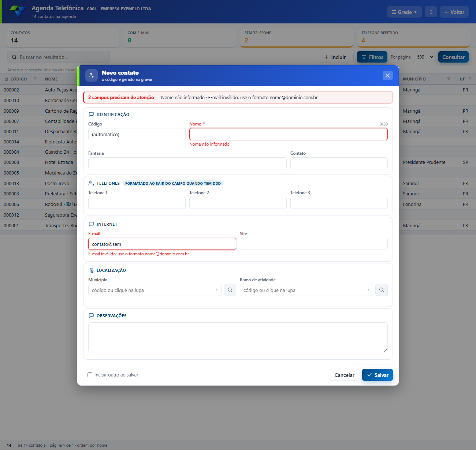
Task: Click the Internet section icon
Action: [91, 224]
